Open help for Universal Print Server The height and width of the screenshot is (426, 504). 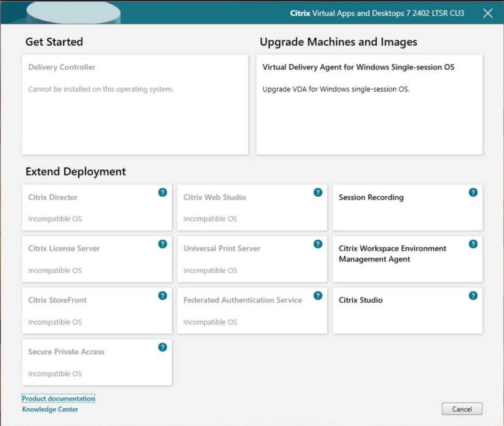(318, 244)
